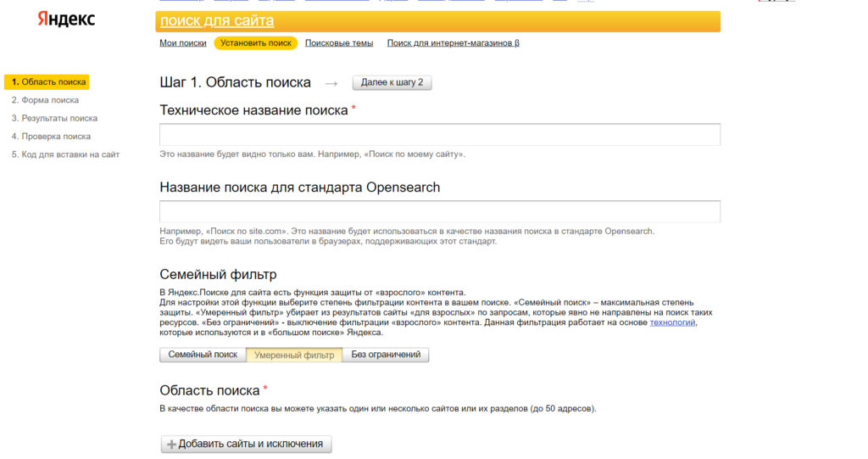The image size is (868, 459).
Task: Open 'Поиск для интернет-магазинов β' tab
Action: [x=453, y=42]
